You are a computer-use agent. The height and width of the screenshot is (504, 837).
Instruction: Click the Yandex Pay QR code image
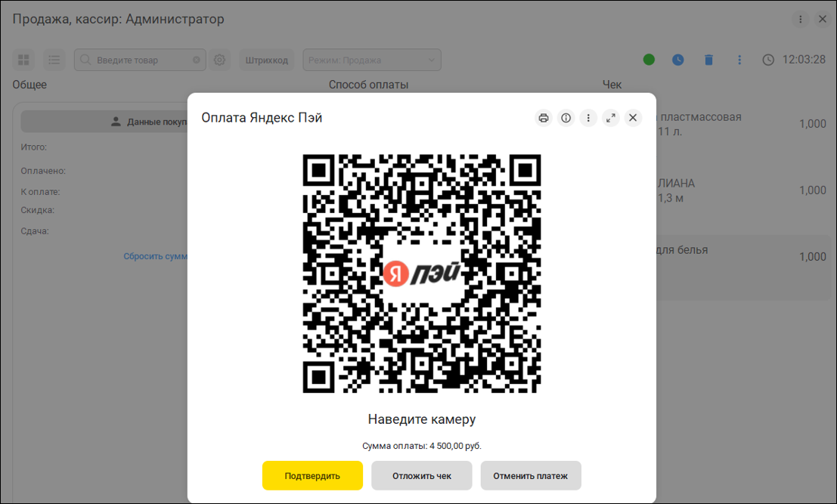coord(422,274)
